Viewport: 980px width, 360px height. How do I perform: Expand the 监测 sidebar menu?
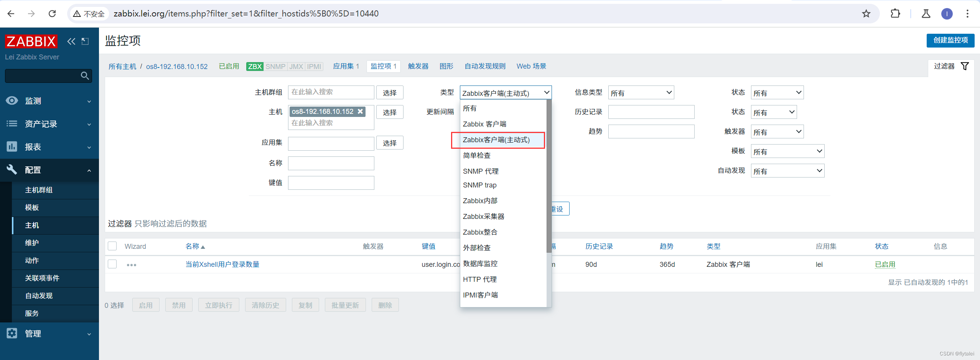click(x=49, y=101)
